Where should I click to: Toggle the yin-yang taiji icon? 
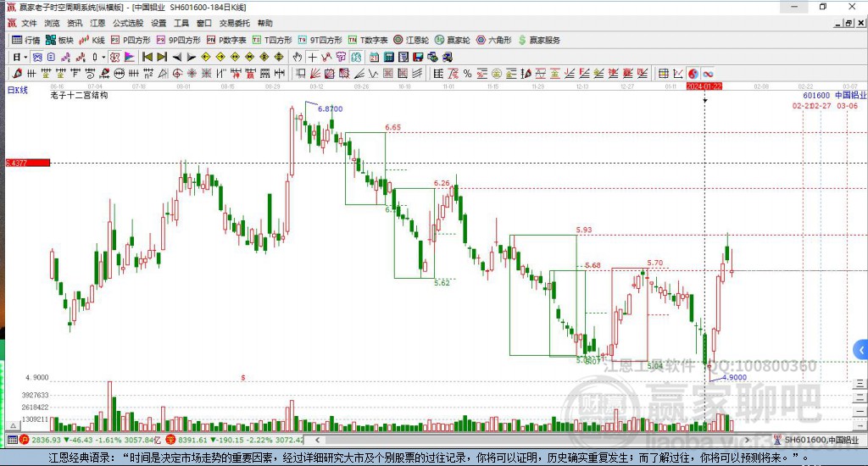(693, 73)
